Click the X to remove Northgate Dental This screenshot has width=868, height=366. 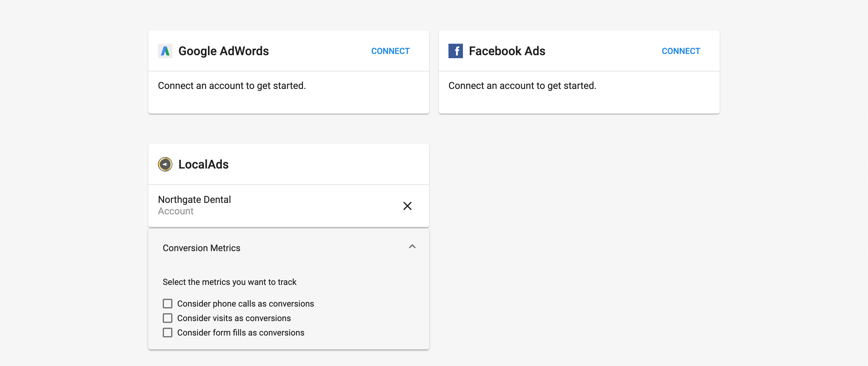(x=407, y=206)
